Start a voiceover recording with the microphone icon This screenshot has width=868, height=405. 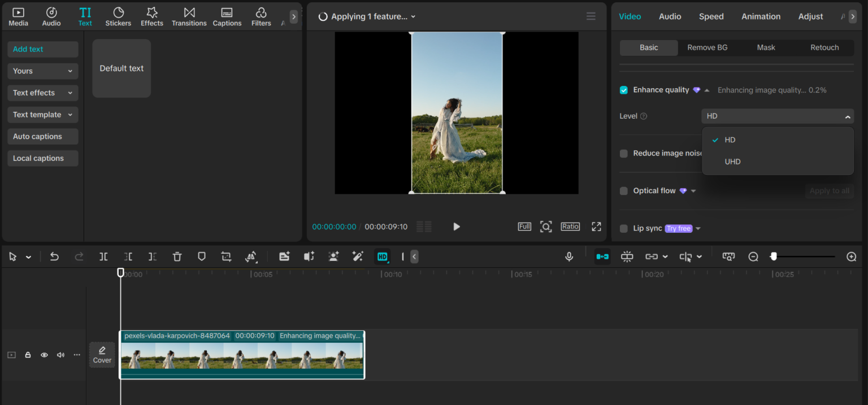[569, 256]
